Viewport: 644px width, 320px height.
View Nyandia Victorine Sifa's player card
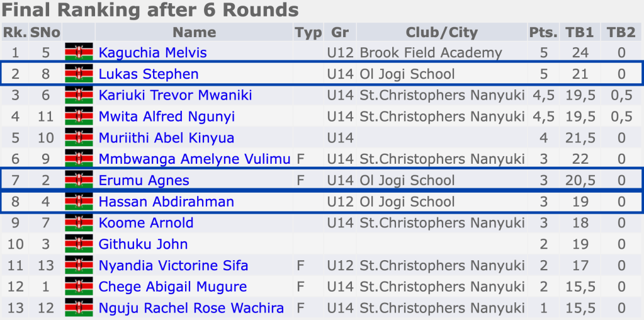click(x=173, y=266)
